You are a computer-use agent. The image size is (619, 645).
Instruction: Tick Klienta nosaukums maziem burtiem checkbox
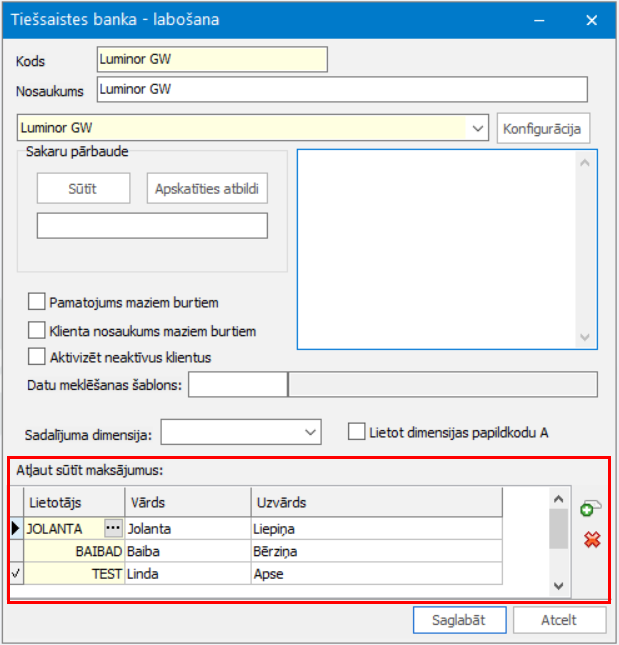coord(37,330)
